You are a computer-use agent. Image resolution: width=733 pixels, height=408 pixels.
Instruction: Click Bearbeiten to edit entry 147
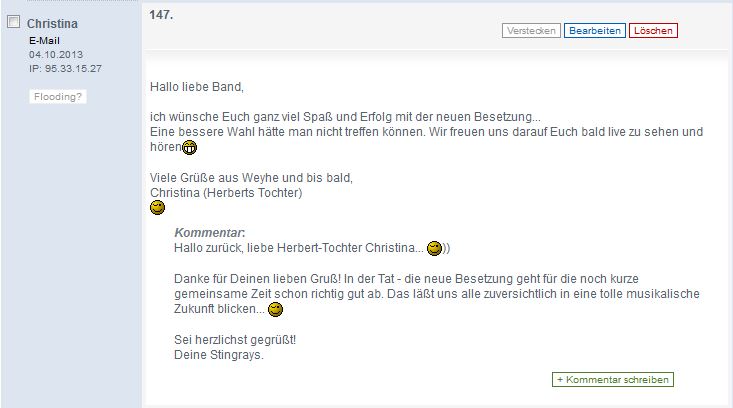pyautogui.click(x=595, y=31)
